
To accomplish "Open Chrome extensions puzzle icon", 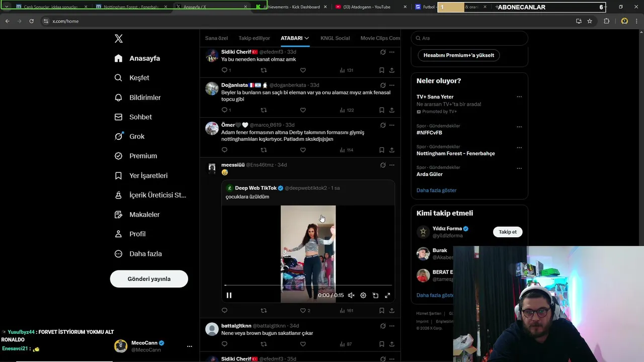I will point(606,21).
